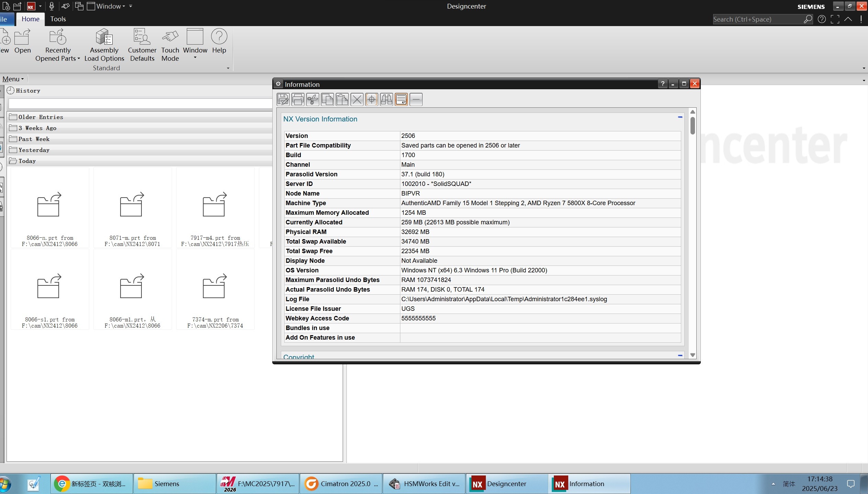Open the NX icon dropdown arrow
This screenshot has width=868, height=494.
(40, 6)
